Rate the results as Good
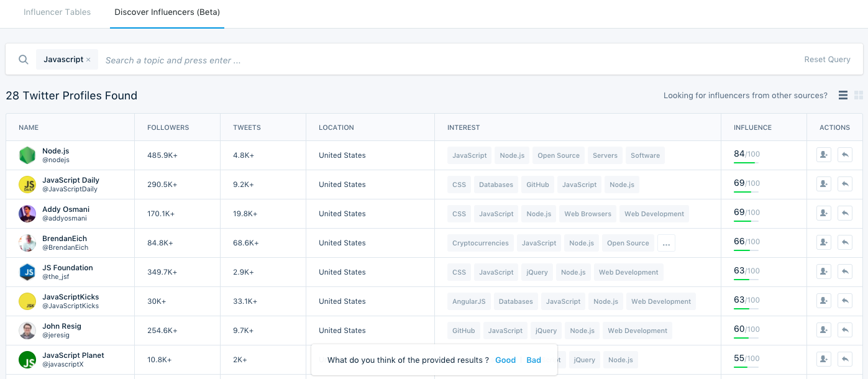This screenshot has height=379, width=868. (505, 360)
